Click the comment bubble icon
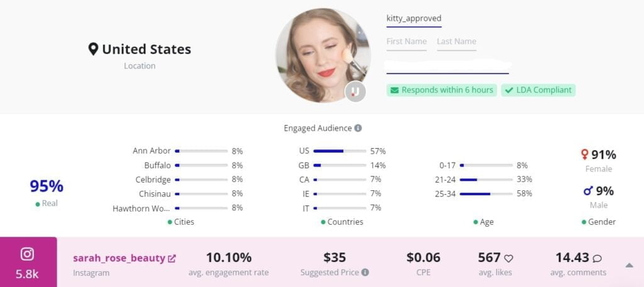 [x=597, y=258]
